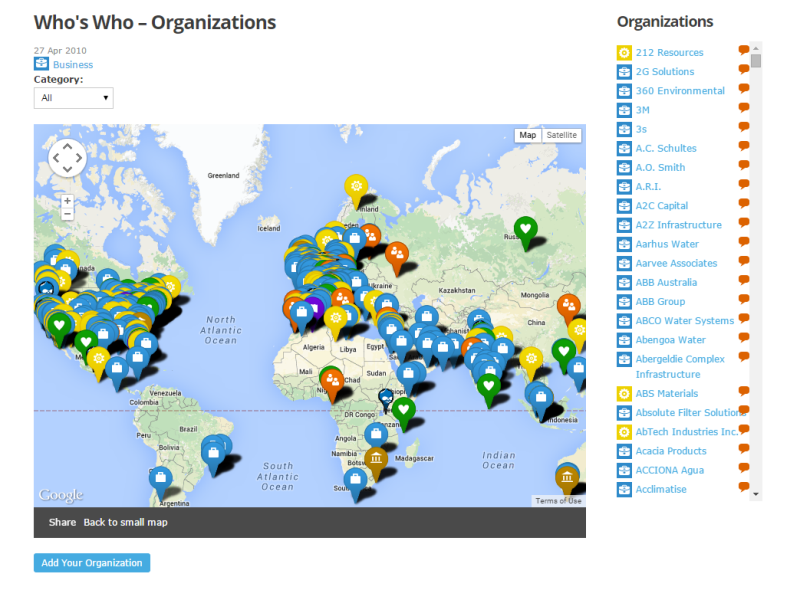Click the orange comment bubble for Acclimatise
Screen dimensions: 800x600
point(744,487)
